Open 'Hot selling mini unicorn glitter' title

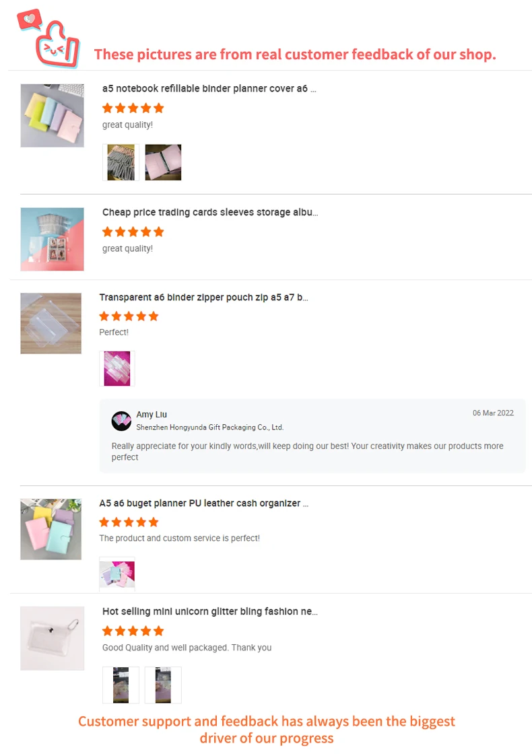coord(210,611)
